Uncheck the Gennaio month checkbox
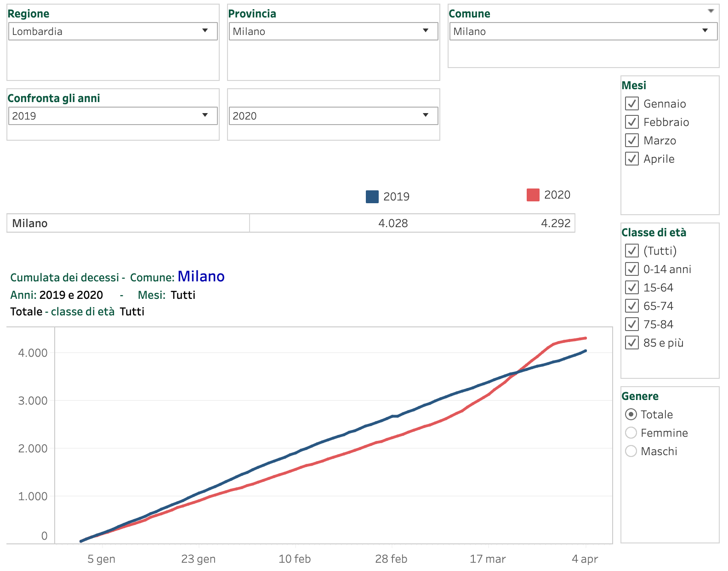This screenshot has height=571, width=728. pos(632,103)
